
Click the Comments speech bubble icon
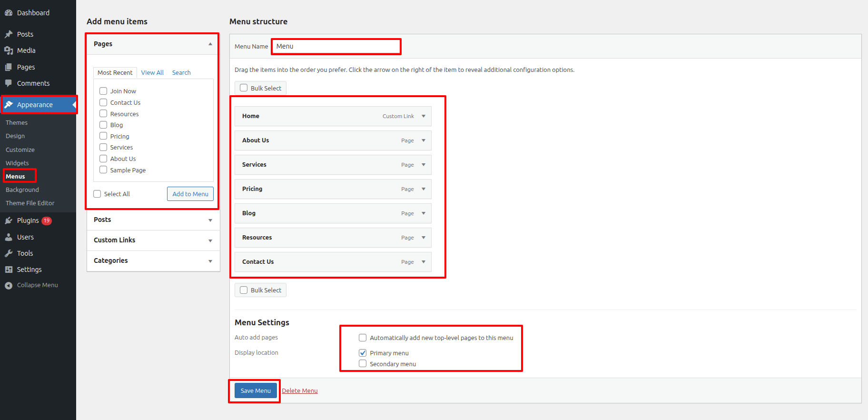click(x=9, y=83)
